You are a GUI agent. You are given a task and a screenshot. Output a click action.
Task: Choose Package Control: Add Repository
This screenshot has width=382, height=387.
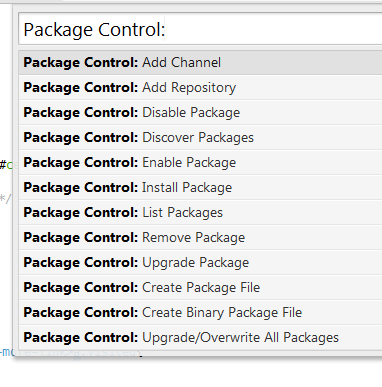(x=200, y=88)
